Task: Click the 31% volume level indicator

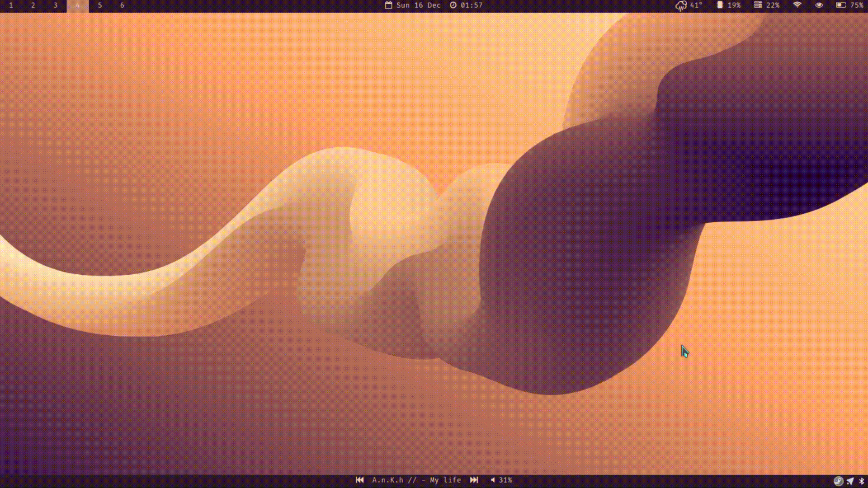Action: tap(505, 480)
